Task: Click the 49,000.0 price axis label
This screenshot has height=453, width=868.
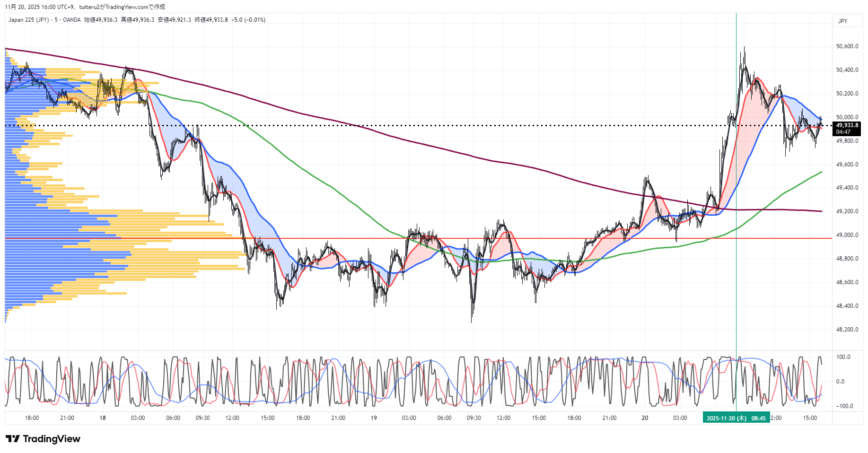Action: [x=847, y=235]
